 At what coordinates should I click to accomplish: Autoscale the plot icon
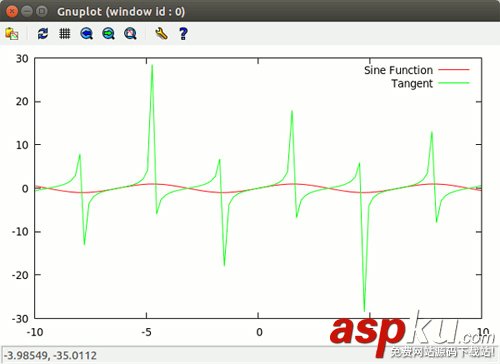click(130, 34)
